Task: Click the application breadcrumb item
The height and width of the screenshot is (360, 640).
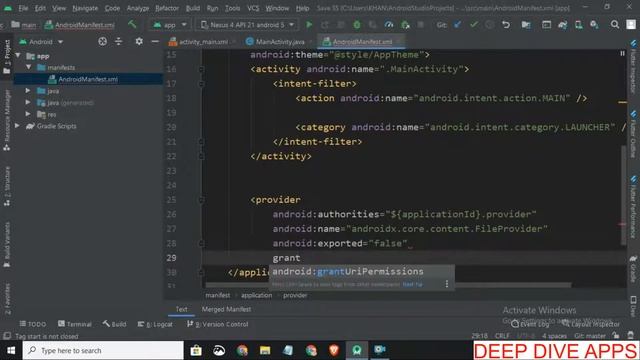Action: [256, 295]
